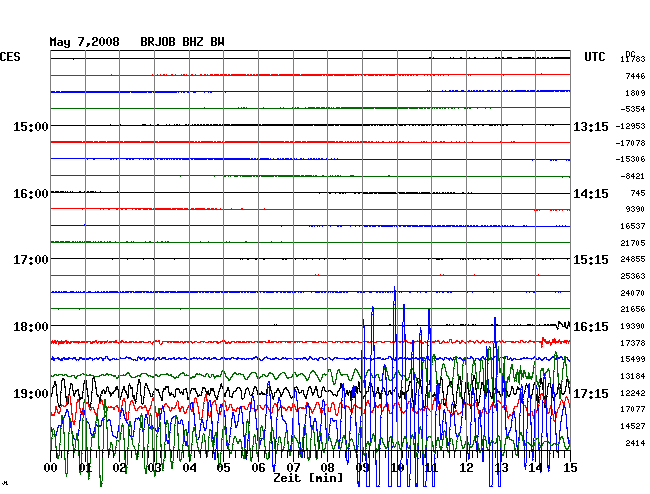
Task: Select minute tick label 08
Action: pyautogui.click(x=327, y=468)
